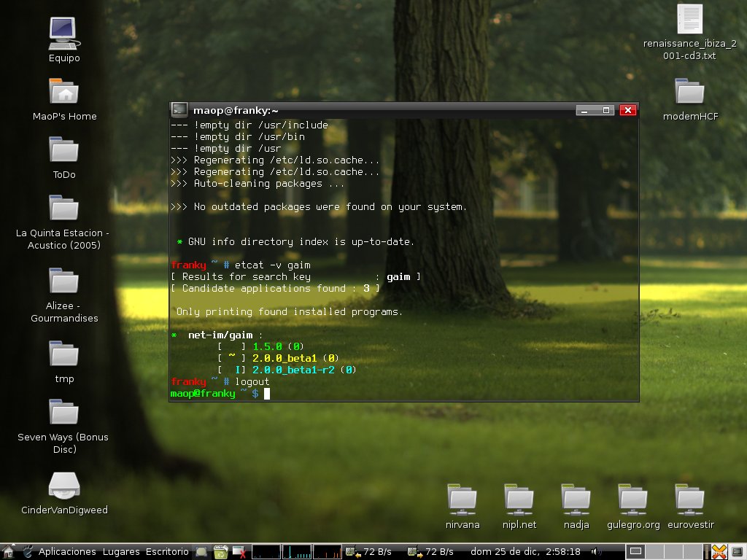Click '2.0.0_beta1-r2' version text

point(293,370)
